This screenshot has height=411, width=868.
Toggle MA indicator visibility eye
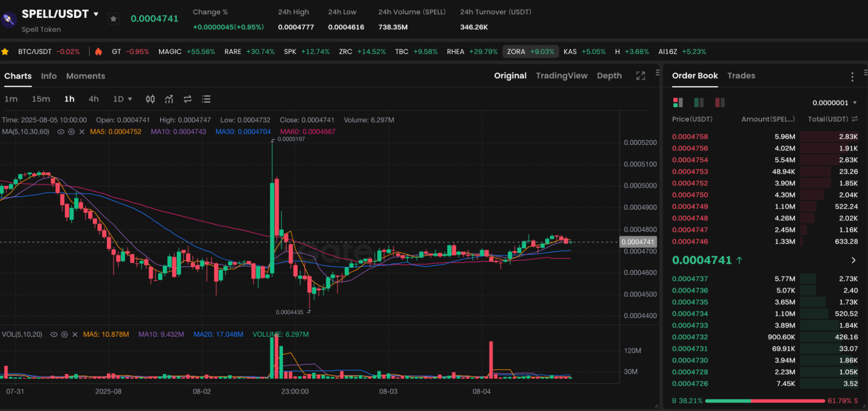pos(61,132)
